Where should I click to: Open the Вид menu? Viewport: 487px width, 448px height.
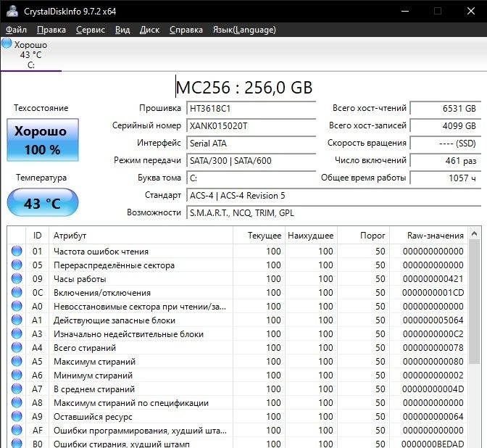pos(122,30)
